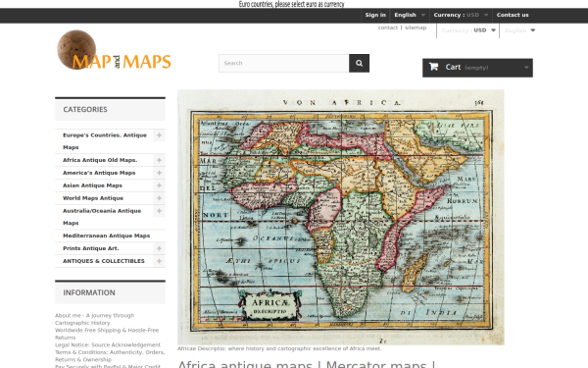Open About me - A Journey link
This screenshot has height=368, width=588.
pos(94,319)
